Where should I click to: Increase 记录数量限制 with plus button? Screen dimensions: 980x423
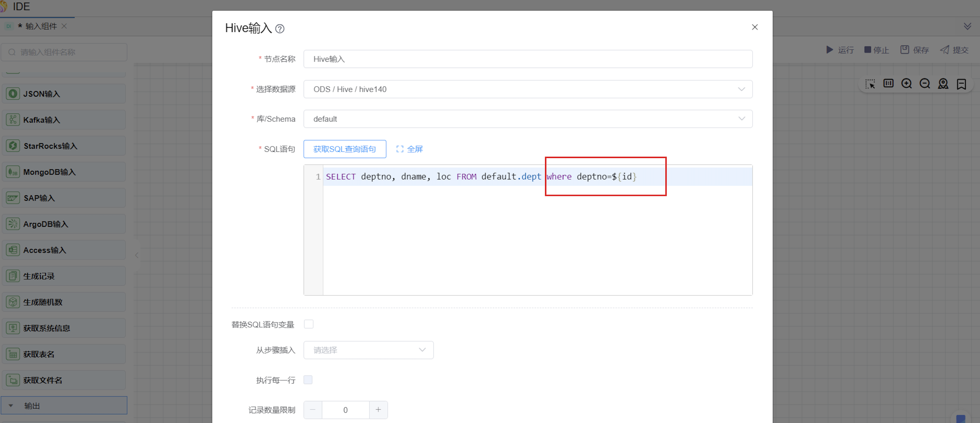[378, 410]
